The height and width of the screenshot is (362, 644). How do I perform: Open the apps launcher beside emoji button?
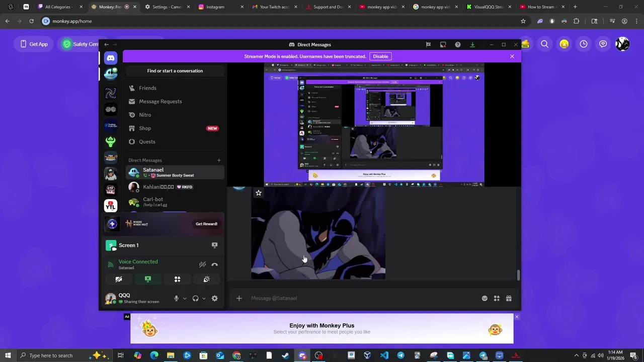click(497, 298)
